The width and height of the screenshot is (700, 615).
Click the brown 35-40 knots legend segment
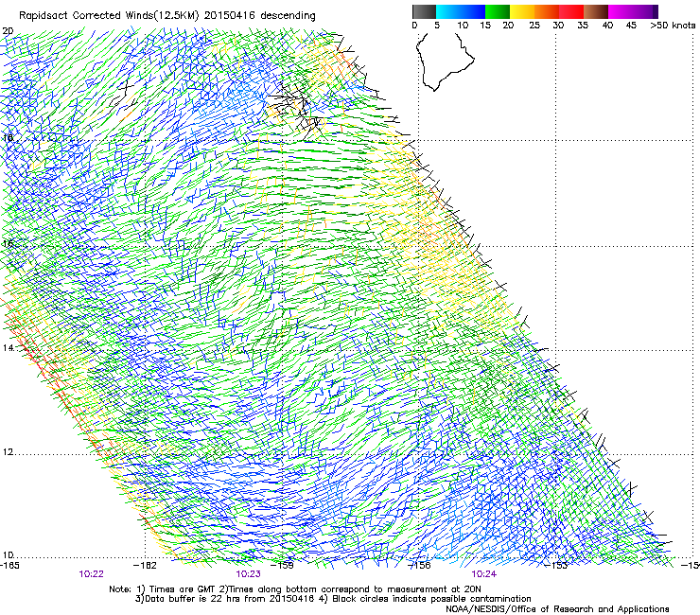point(596,11)
